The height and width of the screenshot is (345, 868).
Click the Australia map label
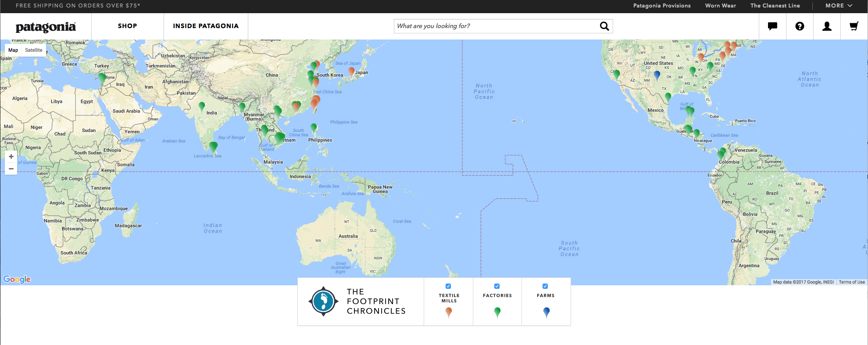[348, 236]
